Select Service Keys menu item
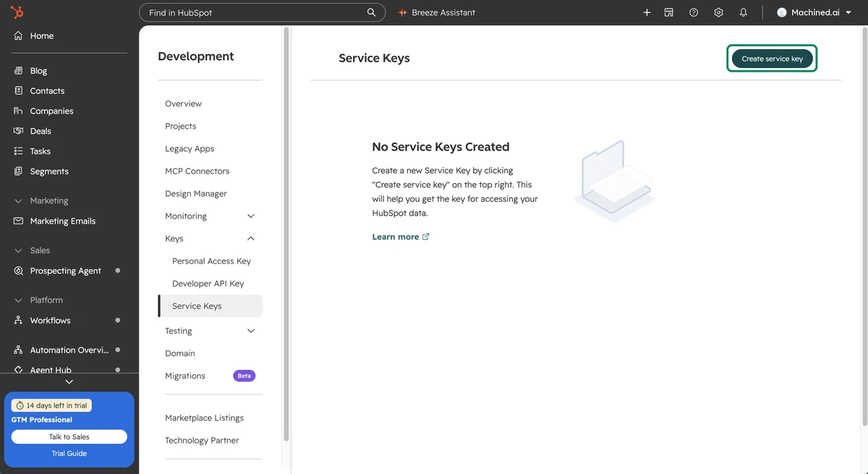Viewport: 868px width, 474px height. click(x=210, y=305)
